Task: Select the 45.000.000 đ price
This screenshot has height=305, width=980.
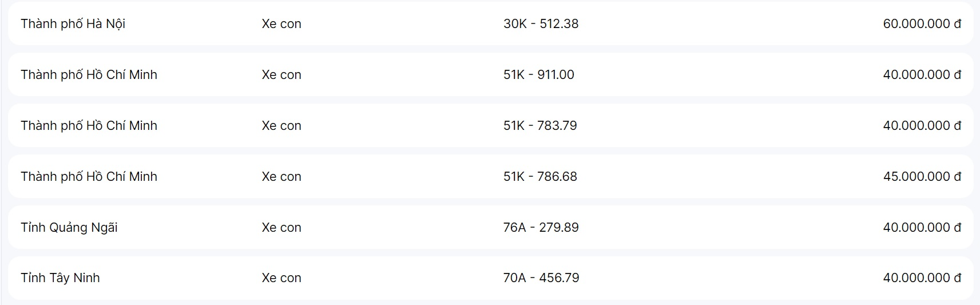Action: click(x=922, y=176)
